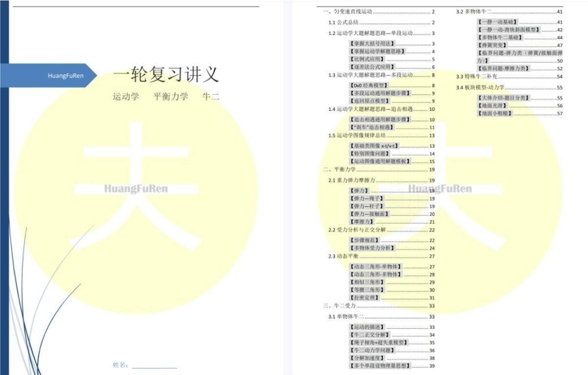The width and height of the screenshot is (588, 375).
Task: Open contents entry 3.4 板块模型-动力学
Action: (x=509, y=87)
